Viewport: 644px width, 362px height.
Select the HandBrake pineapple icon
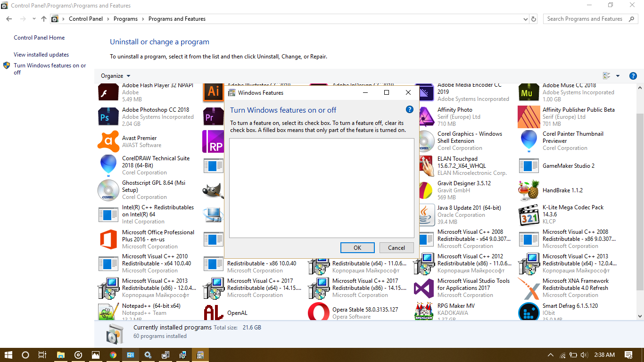point(528,190)
